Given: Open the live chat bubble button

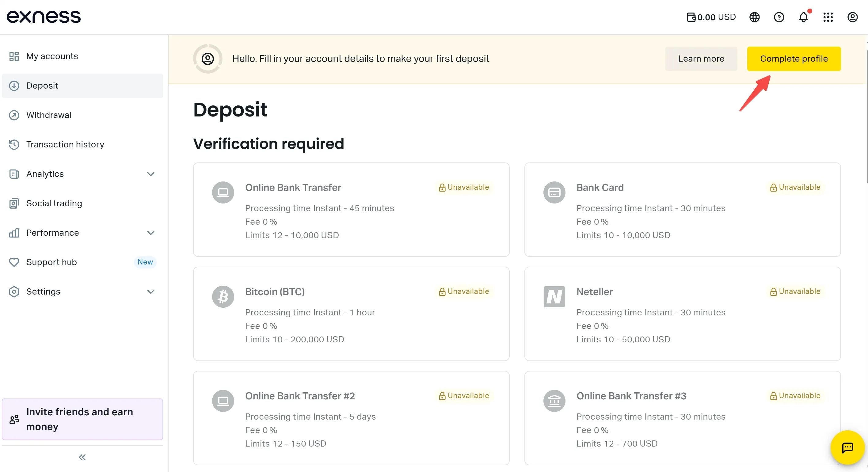Looking at the screenshot, I should [x=847, y=447].
